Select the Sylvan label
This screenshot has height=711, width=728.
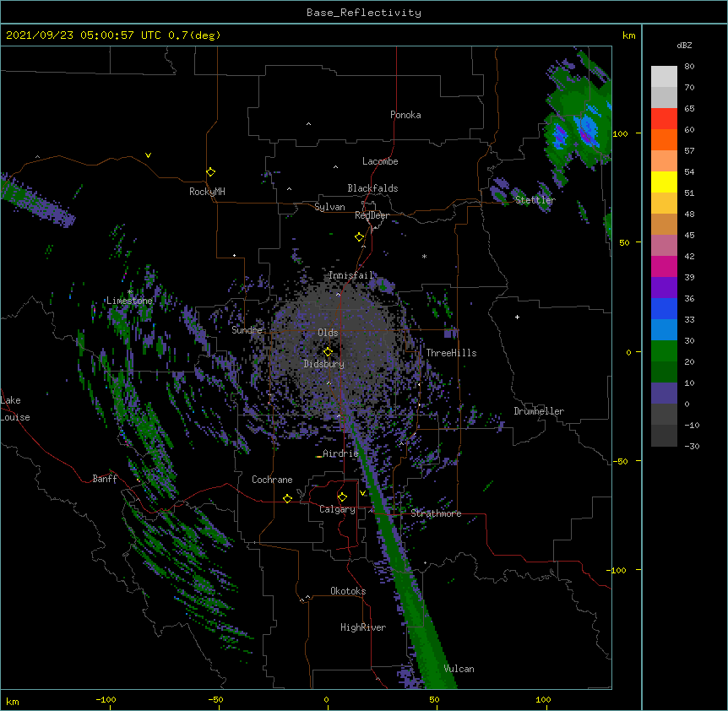pyautogui.click(x=329, y=207)
